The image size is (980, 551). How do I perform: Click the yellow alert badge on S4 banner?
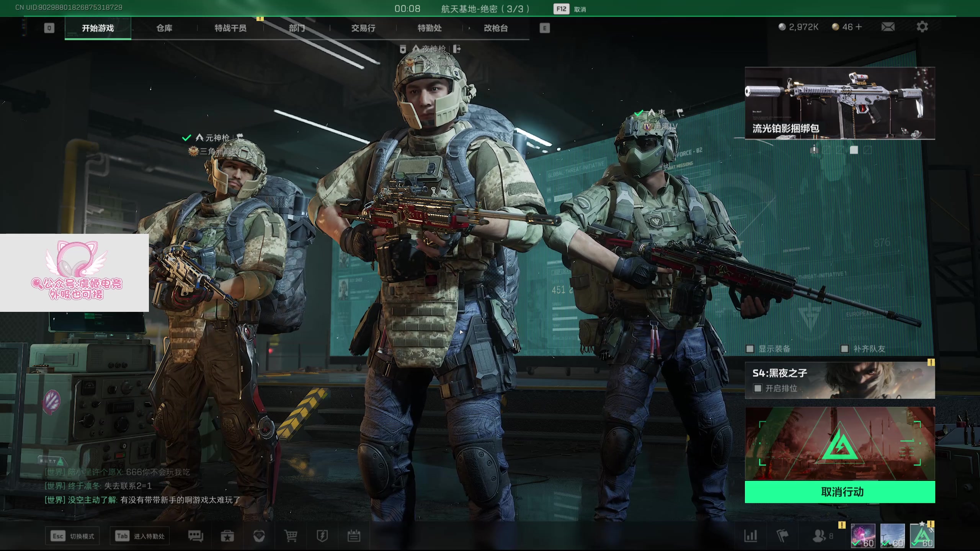(931, 362)
